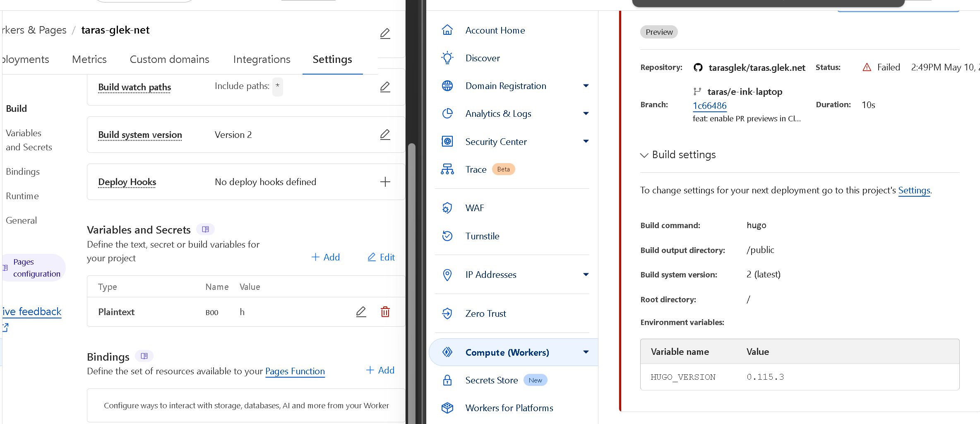Open Variables and Secrets docs icon
Screen dimensions: 980x424
205,229
